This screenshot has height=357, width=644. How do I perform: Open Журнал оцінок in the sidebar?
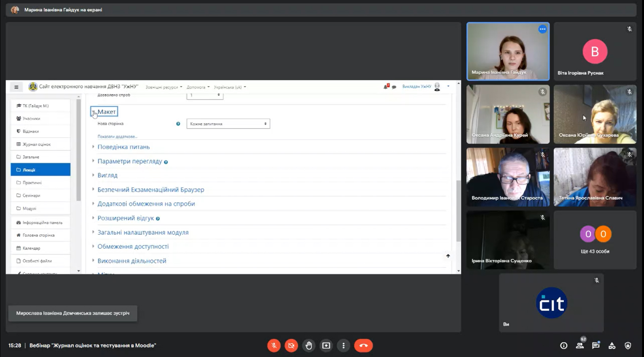[36, 144]
